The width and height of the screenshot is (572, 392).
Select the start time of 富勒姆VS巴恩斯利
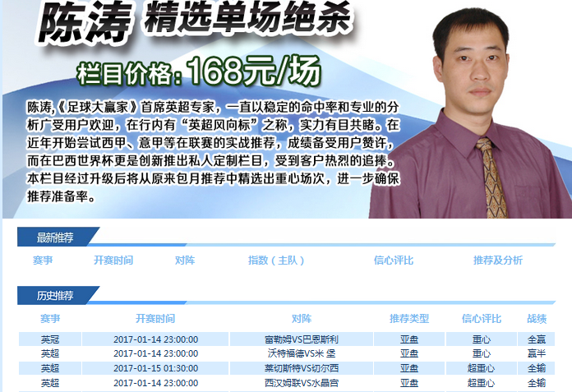(156, 339)
